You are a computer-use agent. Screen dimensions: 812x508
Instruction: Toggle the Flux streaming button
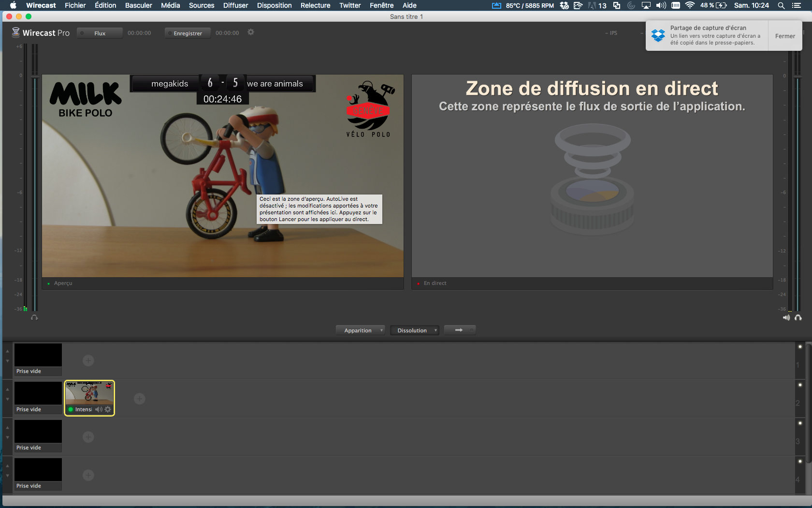[100, 33]
